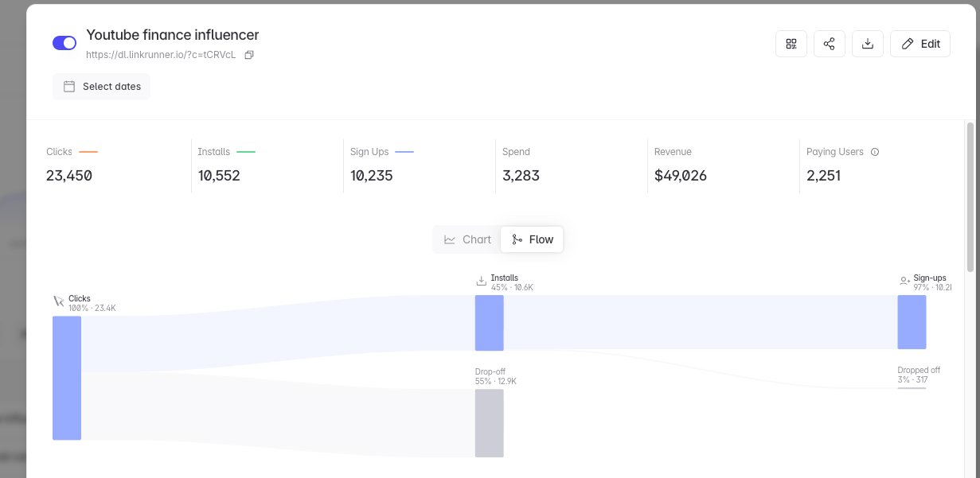Click the line chart icon in Chart tab
Screen dimensions: 980x478
click(x=450, y=239)
